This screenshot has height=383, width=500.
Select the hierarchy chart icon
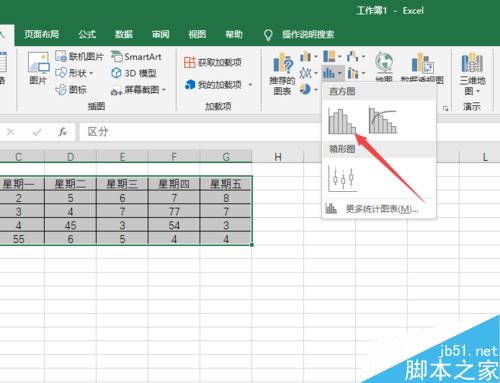tap(329, 56)
